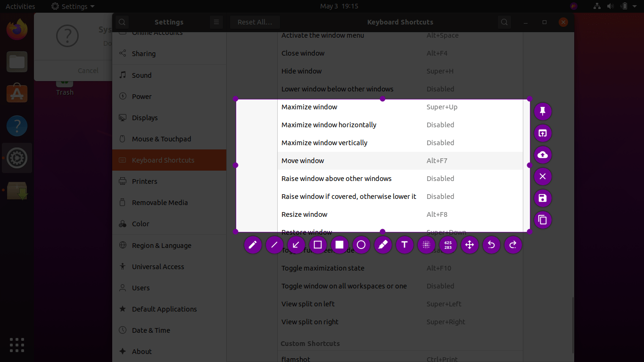Click Activities in the top bar
Viewport: 644px width, 362px height.
pos(20,6)
